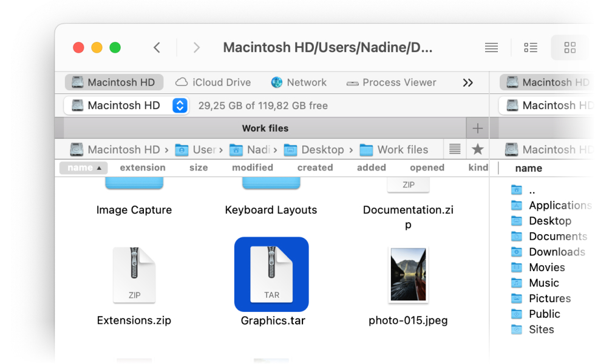Sort by modified column header
595x364 pixels.
[252, 167]
